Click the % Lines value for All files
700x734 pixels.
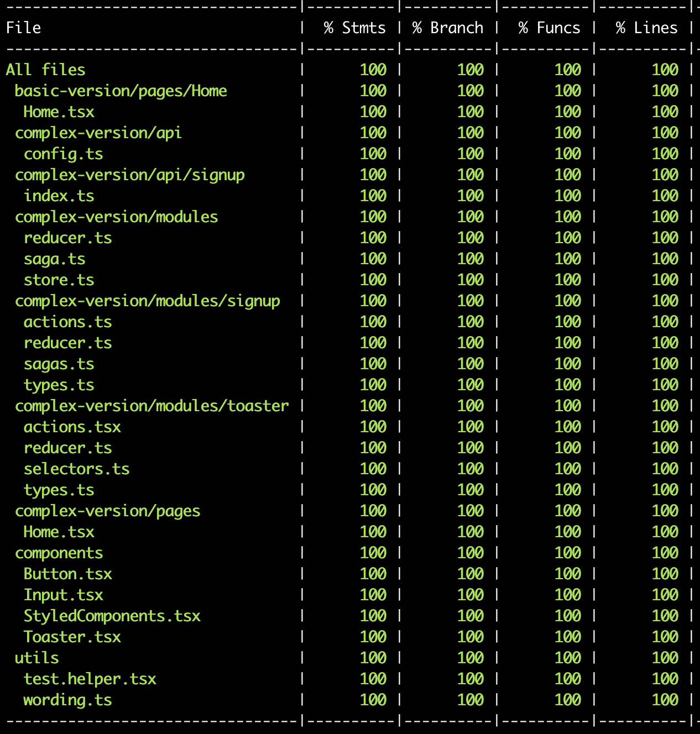(665, 70)
